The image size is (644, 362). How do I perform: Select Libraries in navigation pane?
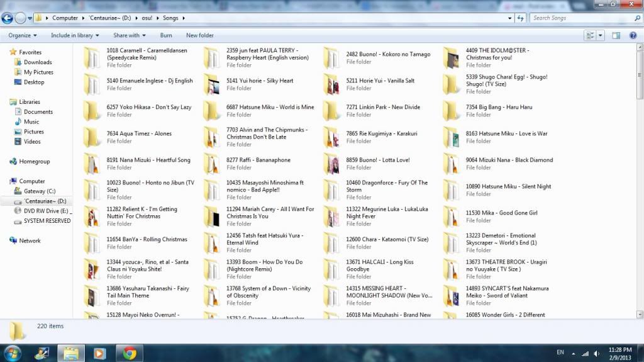(30, 101)
